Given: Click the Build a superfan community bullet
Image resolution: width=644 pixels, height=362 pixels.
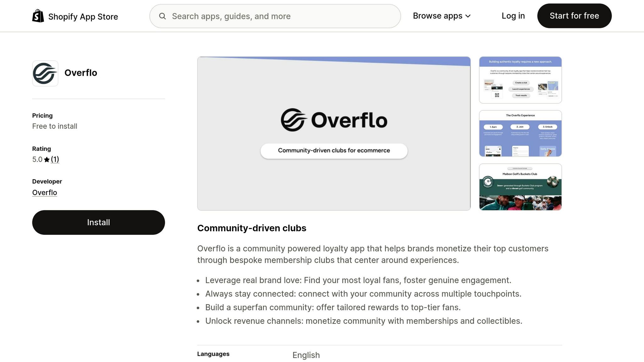Looking at the screenshot, I should tap(333, 307).
